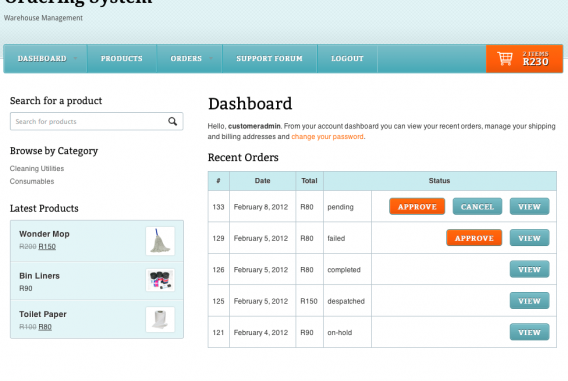Click the shopping cart icon

[505, 59]
